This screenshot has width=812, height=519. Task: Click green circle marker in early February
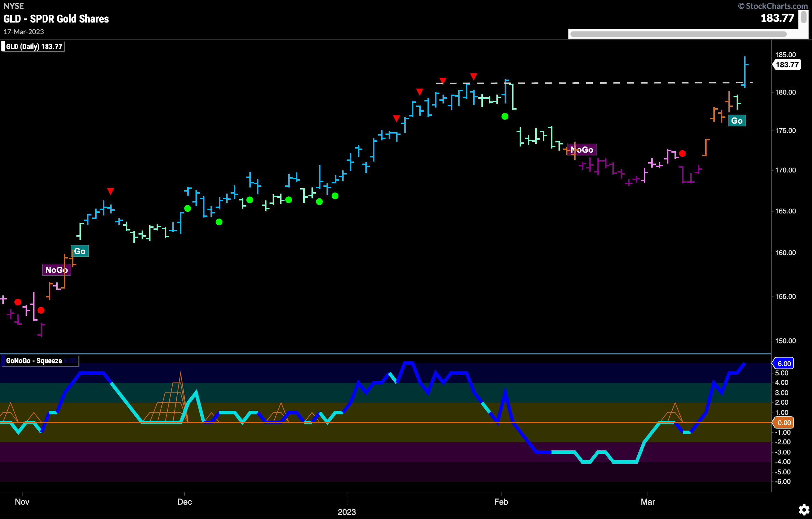505,116
